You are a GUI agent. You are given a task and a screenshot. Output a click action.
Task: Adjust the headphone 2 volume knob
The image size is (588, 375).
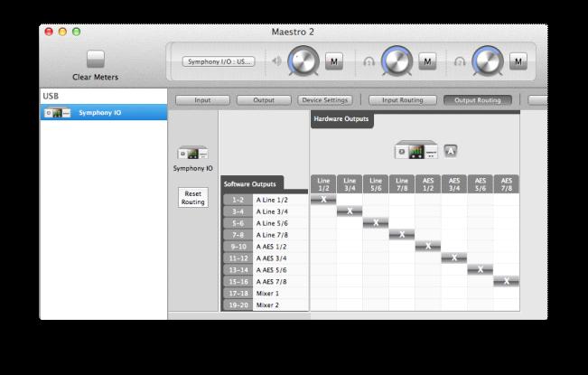point(488,61)
